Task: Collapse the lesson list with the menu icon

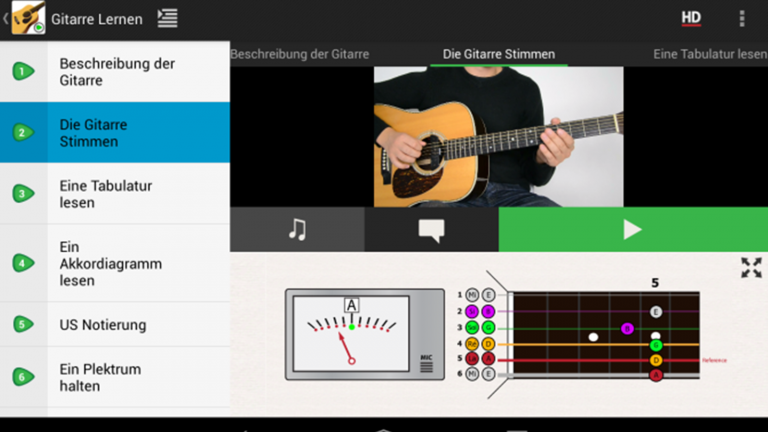Action: tap(168, 18)
